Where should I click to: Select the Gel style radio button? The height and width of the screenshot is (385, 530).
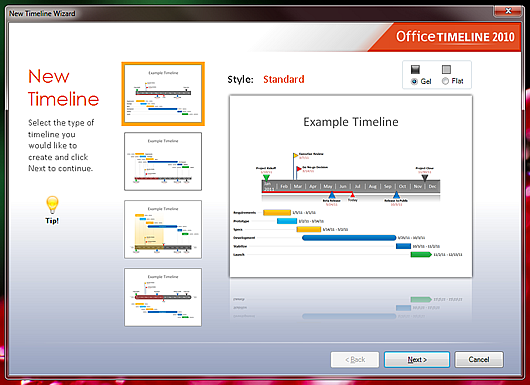coord(414,81)
